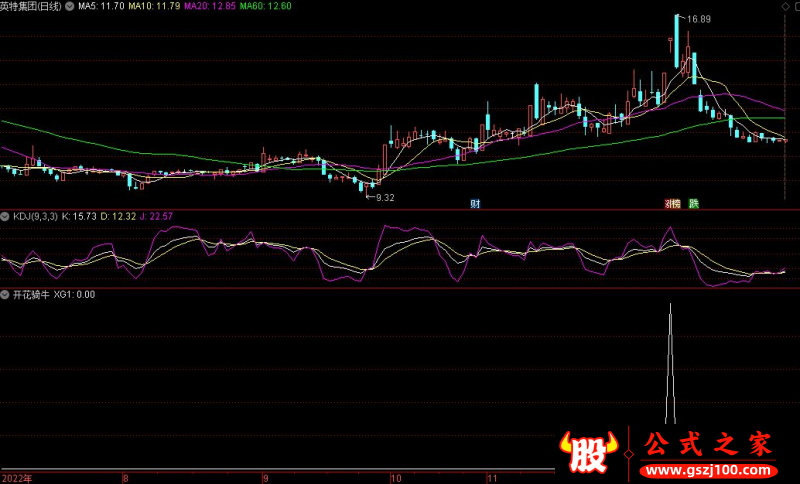Click the 财 financial event marker

point(476,204)
